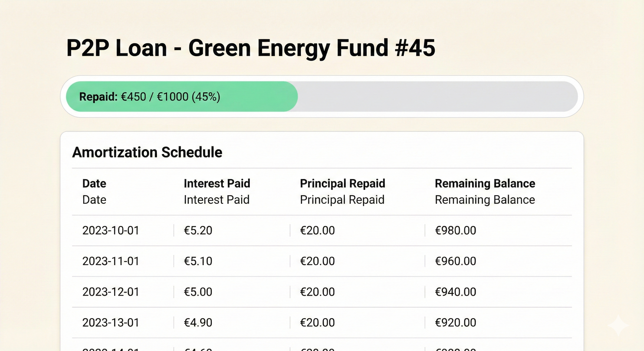The image size is (644, 351).
Task: Click the sparkle icon in the corner
Action: (x=618, y=325)
